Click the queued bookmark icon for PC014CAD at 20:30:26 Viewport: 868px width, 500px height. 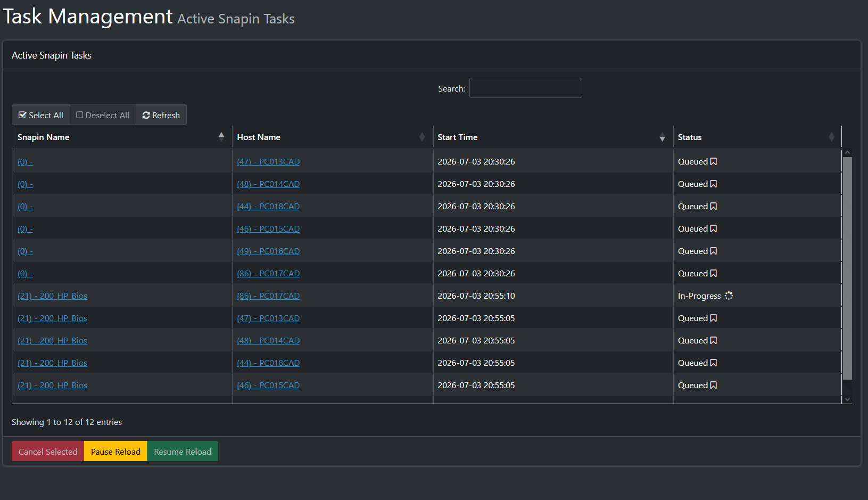pos(714,184)
